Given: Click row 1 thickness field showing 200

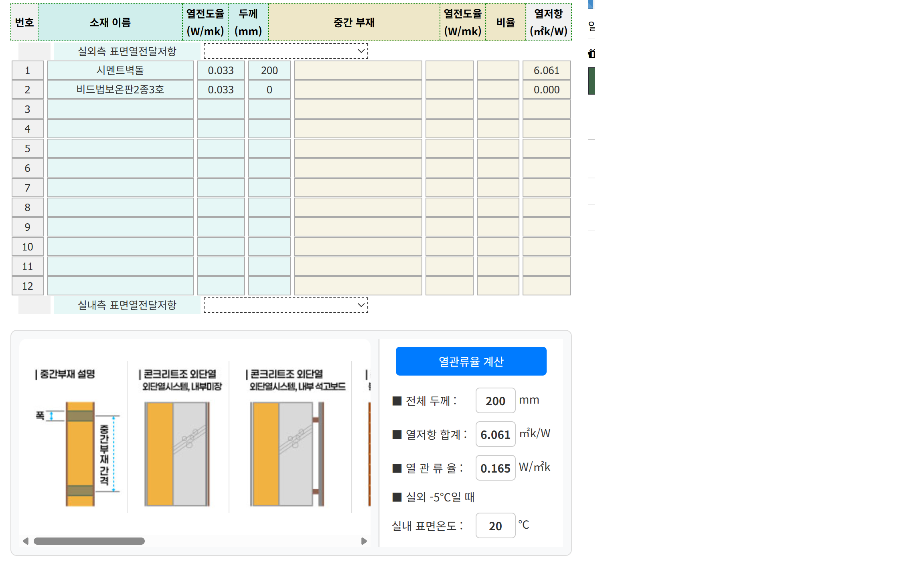Looking at the screenshot, I should click(x=269, y=71).
